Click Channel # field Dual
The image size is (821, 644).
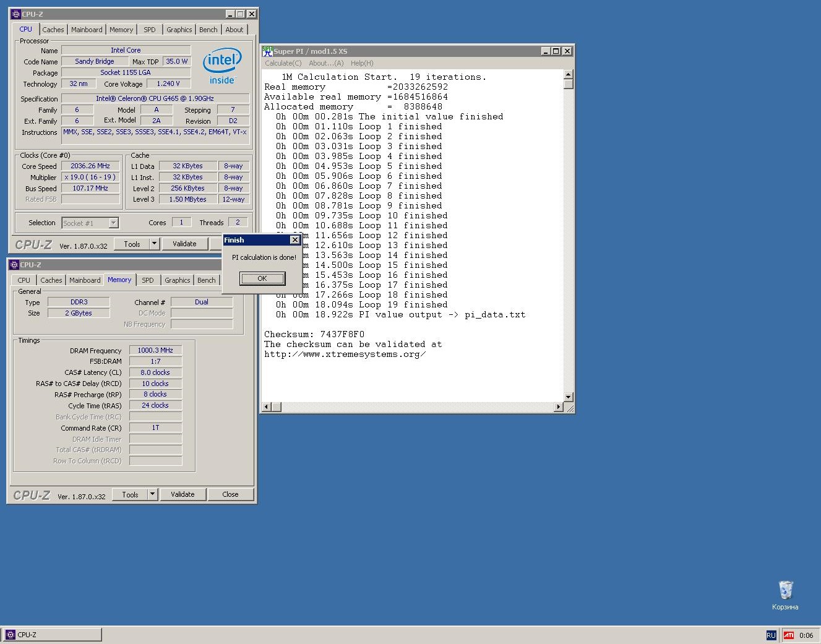point(202,302)
